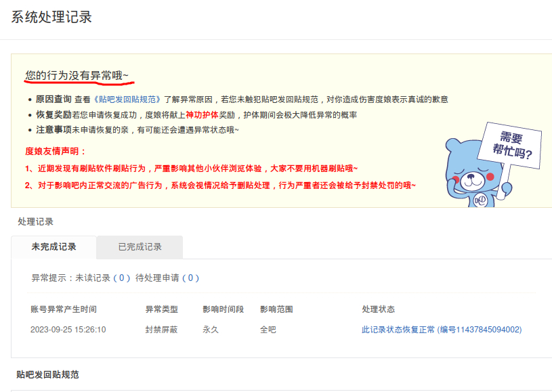The width and height of the screenshot is (552, 392).
Task: Click the 系统处理记录 page title
Action: pos(51,18)
